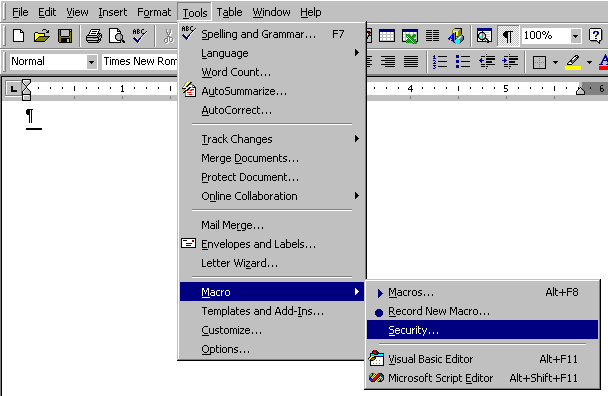Choose Spelling and Grammar from Tools menu
This screenshot has width=608, height=396.
point(271,34)
